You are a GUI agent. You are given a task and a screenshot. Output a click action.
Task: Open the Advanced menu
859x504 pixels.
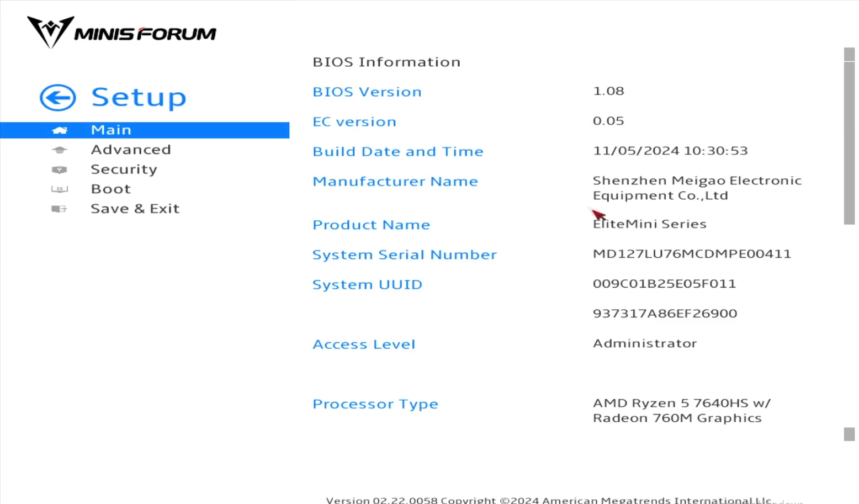(131, 150)
